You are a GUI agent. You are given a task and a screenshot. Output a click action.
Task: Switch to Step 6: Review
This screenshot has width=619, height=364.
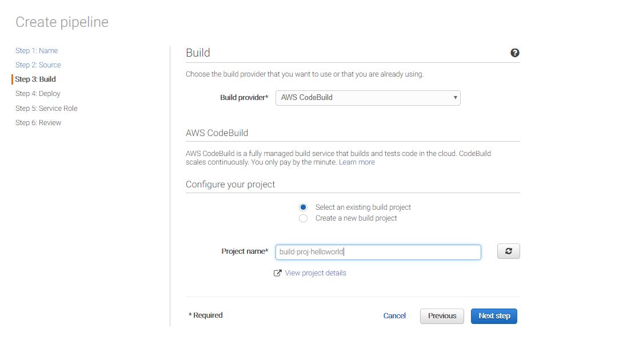38,123
